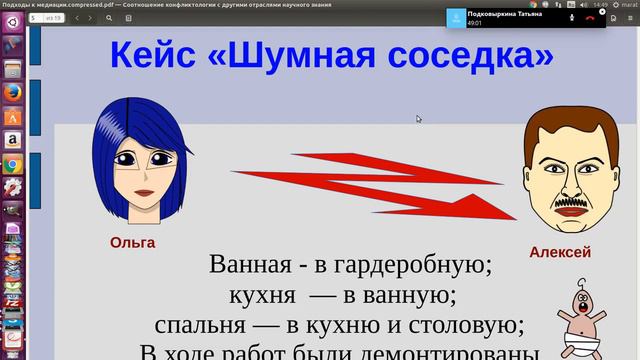Click the caller avatar in call overlay
This screenshot has height=360, width=640.
456,18
